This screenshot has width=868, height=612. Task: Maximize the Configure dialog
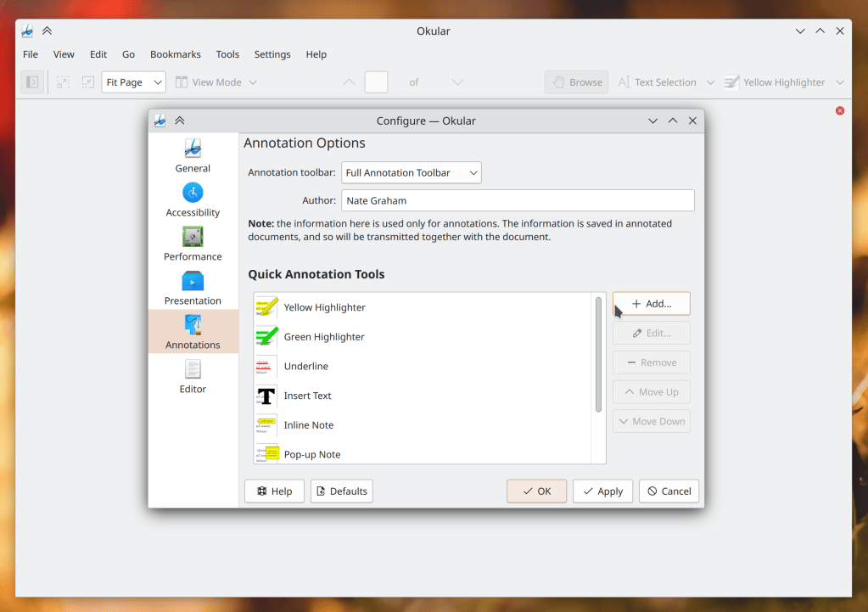pyautogui.click(x=673, y=121)
